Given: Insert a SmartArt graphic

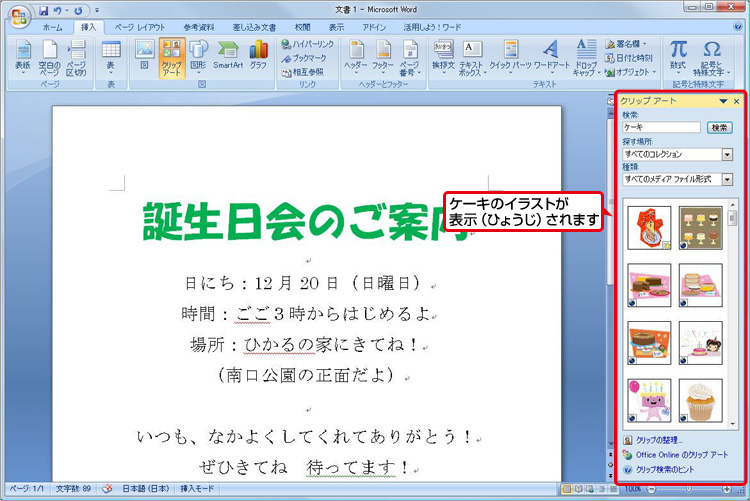Looking at the screenshot, I should [x=228, y=56].
